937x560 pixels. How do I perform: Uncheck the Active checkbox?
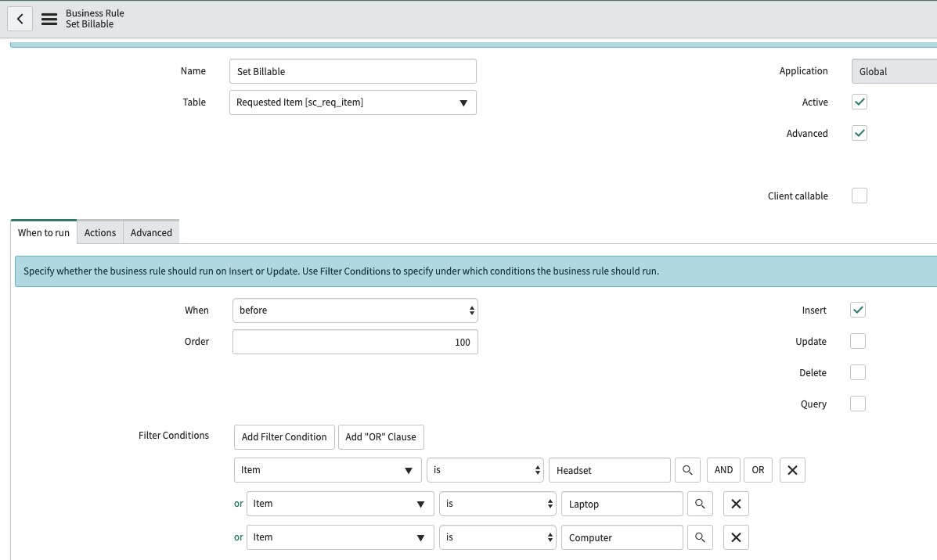click(860, 102)
